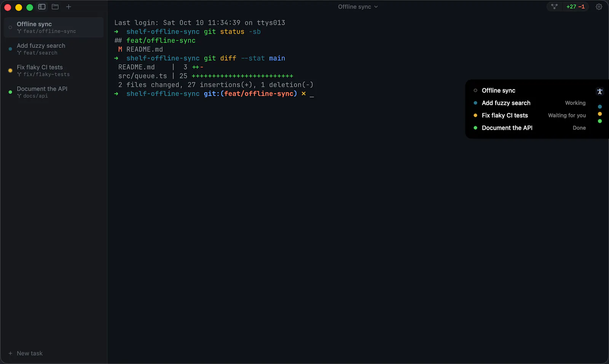Click the "2 files changed" summary line

tap(216, 85)
